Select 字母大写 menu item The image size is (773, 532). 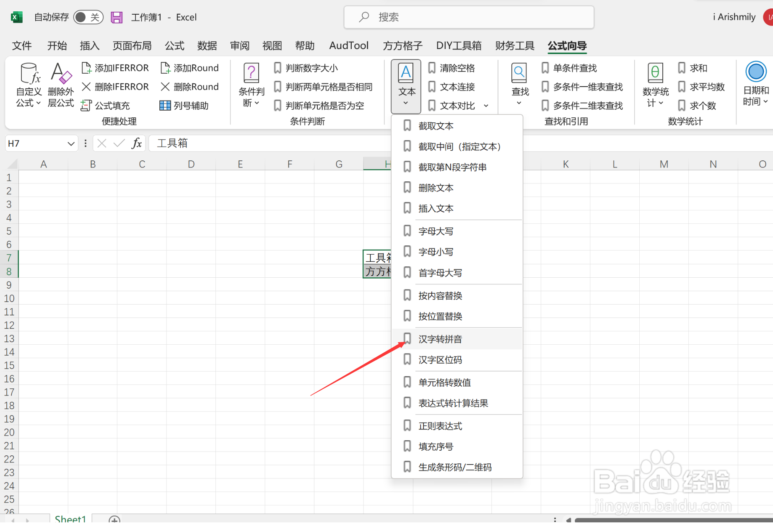point(457,231)
